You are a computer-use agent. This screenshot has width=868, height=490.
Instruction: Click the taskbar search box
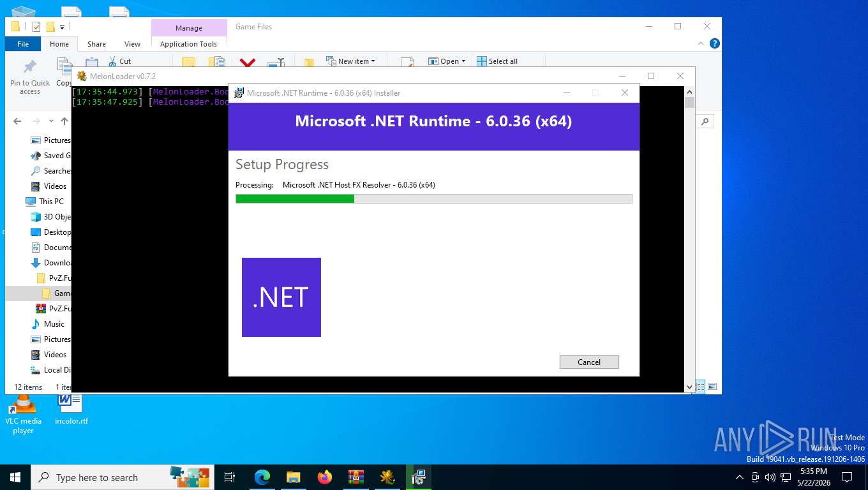tap(121, 477)
